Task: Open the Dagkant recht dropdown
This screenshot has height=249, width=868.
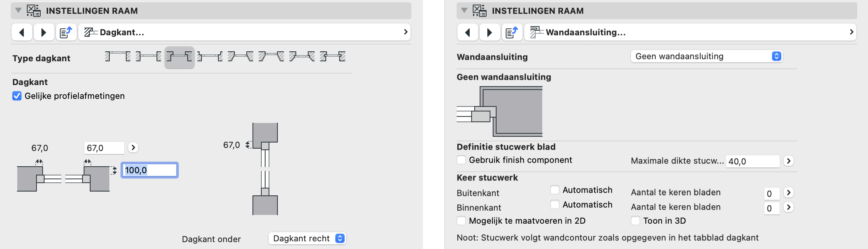Action: pos(307,238)
